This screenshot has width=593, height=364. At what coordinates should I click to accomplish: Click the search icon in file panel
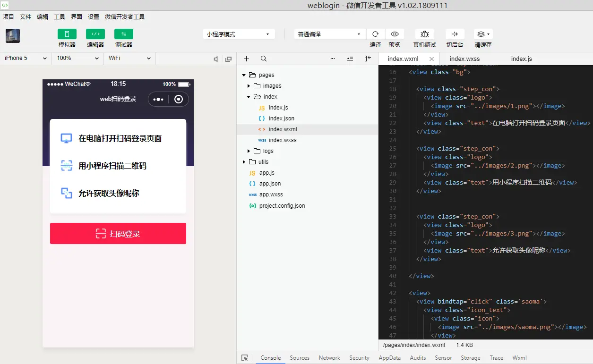(x=264, y=59)
